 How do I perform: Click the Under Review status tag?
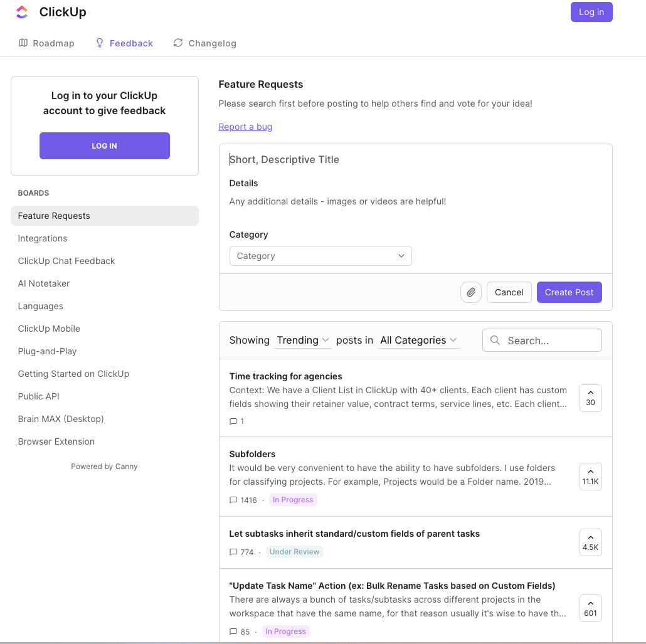coord(294,552)
